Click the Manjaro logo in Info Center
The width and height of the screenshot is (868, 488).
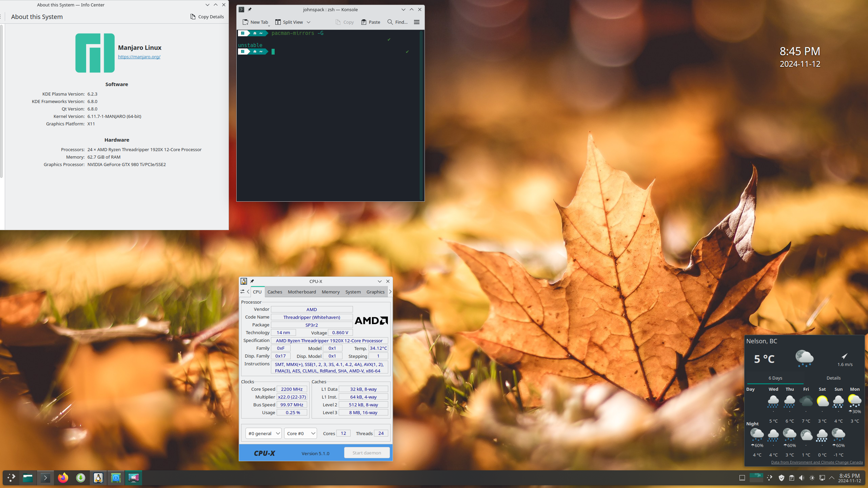click(95, 53)
